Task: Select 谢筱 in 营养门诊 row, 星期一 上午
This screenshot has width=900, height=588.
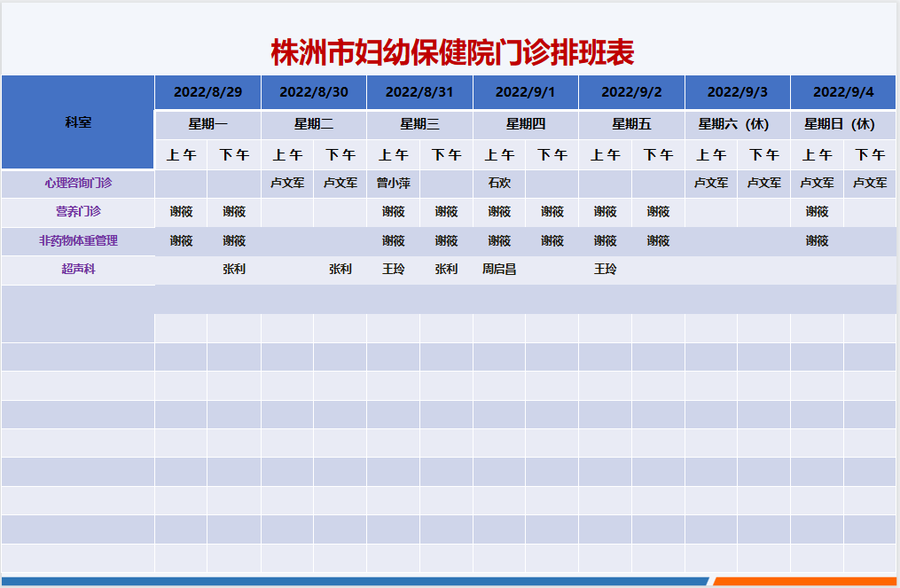Action: [x=182, y=212]
